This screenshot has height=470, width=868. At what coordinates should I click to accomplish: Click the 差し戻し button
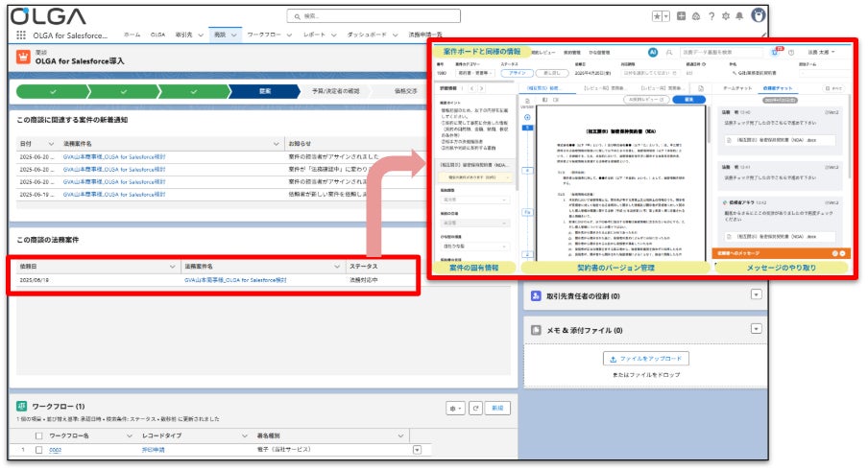click(x=552, y=73)
